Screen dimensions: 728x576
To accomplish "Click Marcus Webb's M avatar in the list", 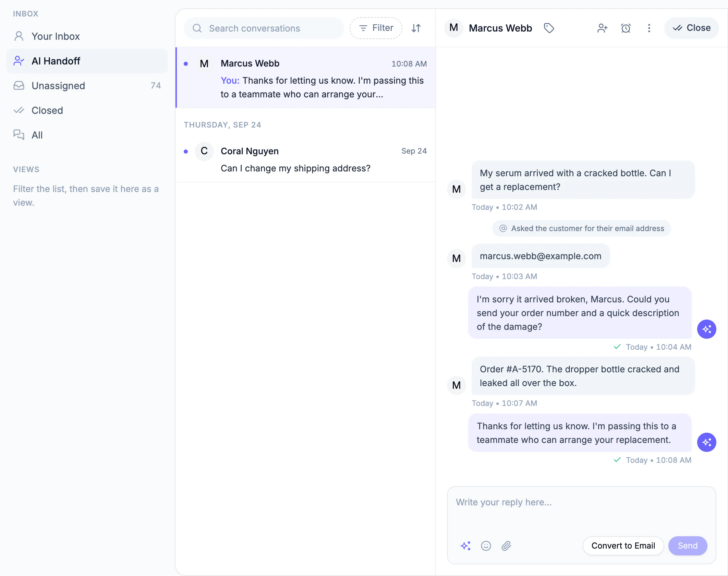I will tap(204, 64).
